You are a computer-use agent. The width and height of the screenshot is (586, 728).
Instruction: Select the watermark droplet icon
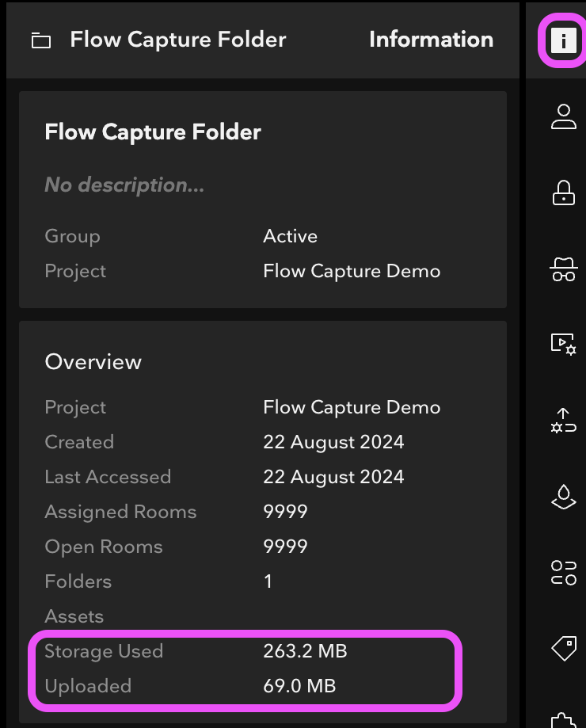point(563,497)
